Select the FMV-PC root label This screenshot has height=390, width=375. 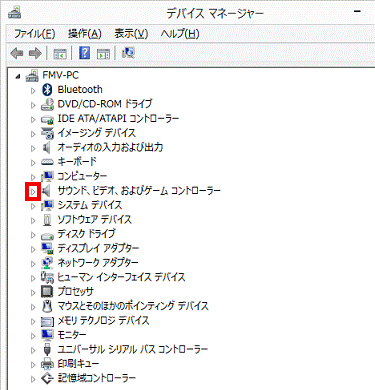pos(60,75)
